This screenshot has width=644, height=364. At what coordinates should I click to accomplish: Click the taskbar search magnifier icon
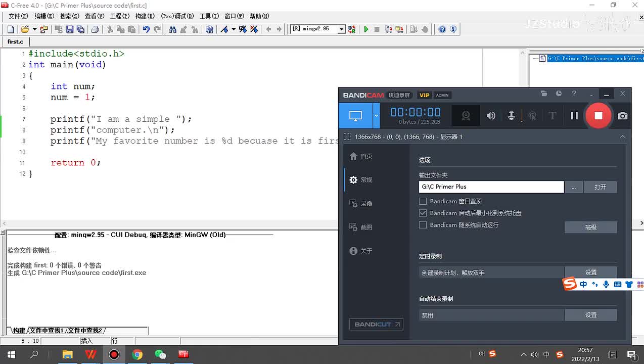coord(34,354)
